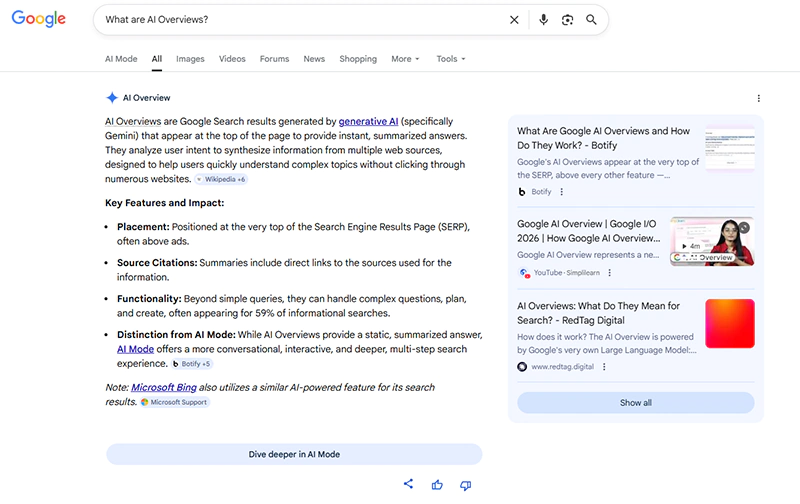
Task: Open three-dot menu next to Botify source
Action: pos(562,192)
